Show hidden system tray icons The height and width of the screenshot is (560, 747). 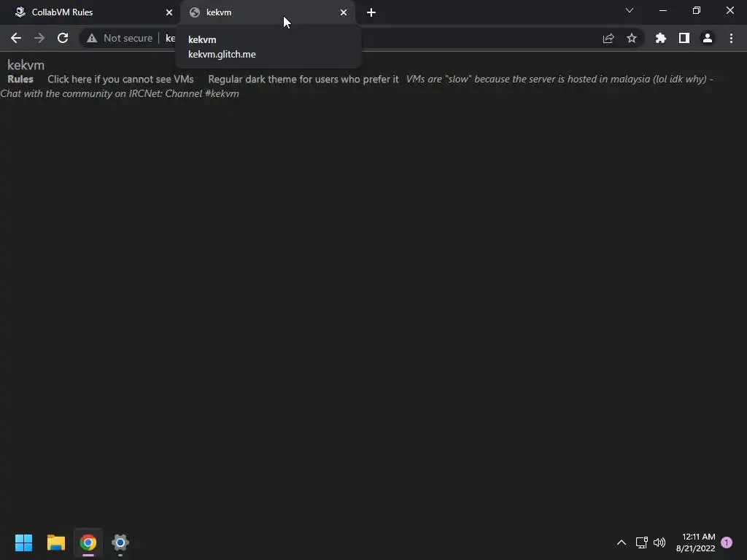[622, 542]
